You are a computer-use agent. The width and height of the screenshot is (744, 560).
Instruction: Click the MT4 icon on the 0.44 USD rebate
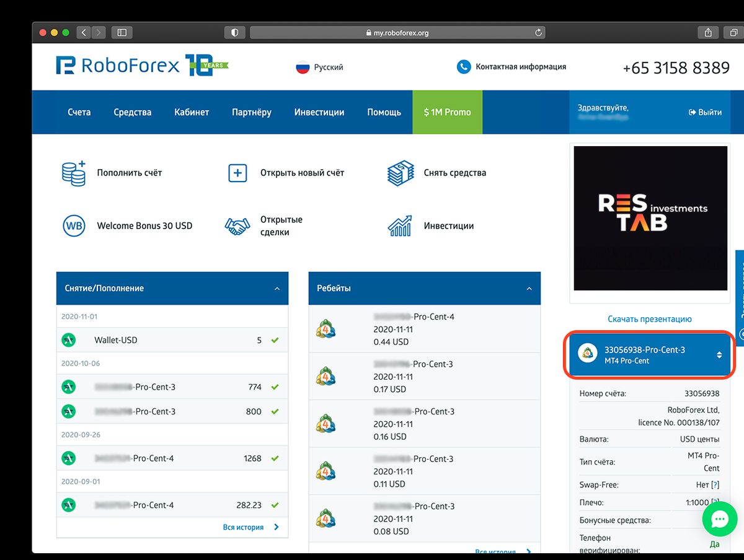click(325, 329)
